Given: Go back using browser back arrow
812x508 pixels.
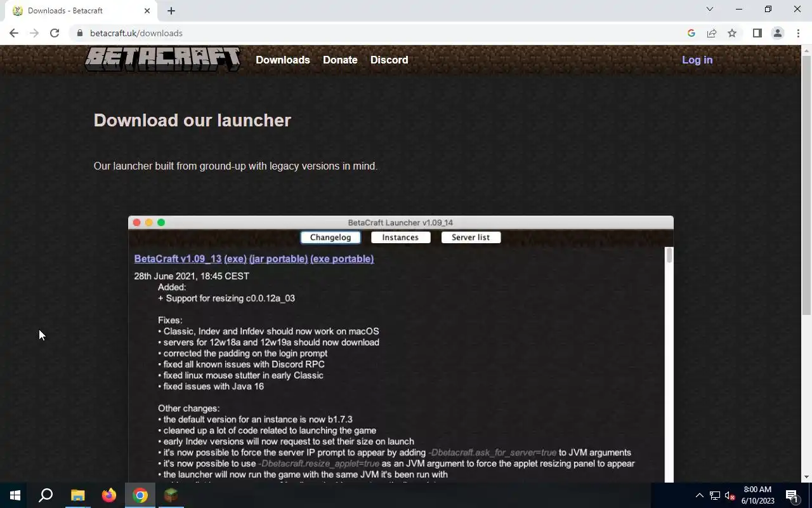Looking at the screenshot, I should pyautogui.click(x=14, y=33).
